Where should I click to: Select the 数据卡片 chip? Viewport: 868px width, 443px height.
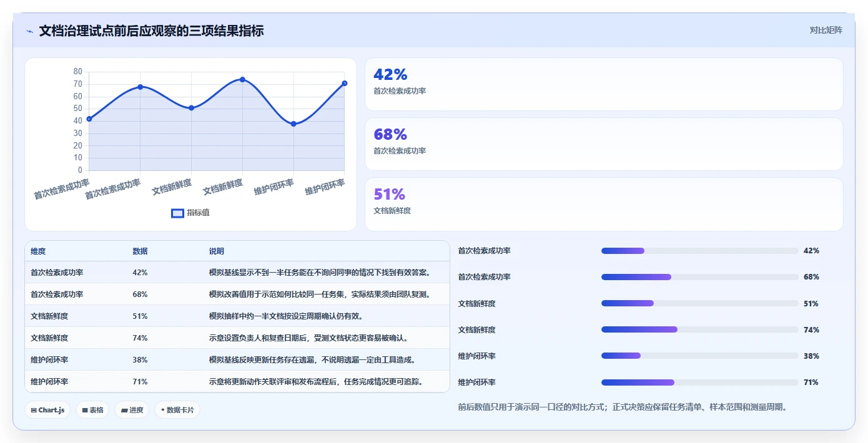coord(177,410)
